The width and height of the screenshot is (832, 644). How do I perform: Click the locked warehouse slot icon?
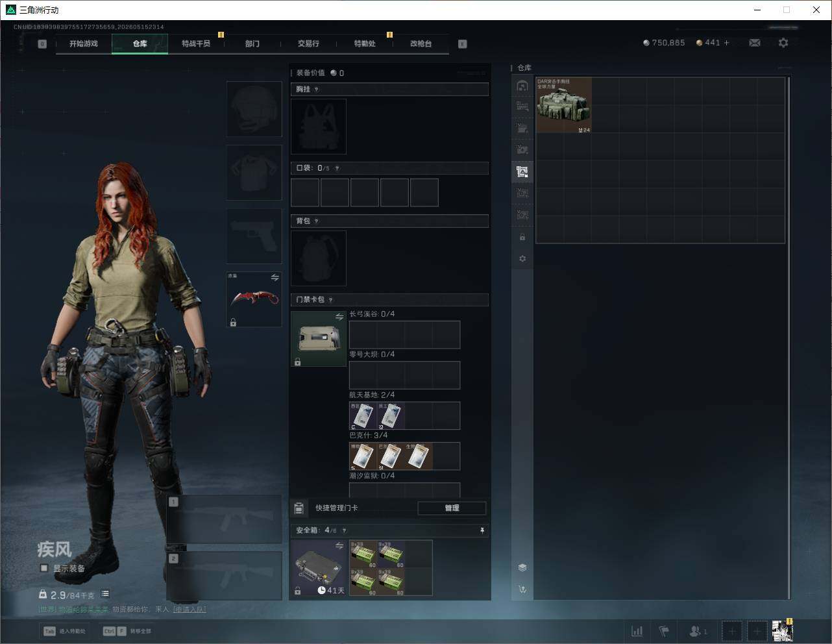point(522,237)
